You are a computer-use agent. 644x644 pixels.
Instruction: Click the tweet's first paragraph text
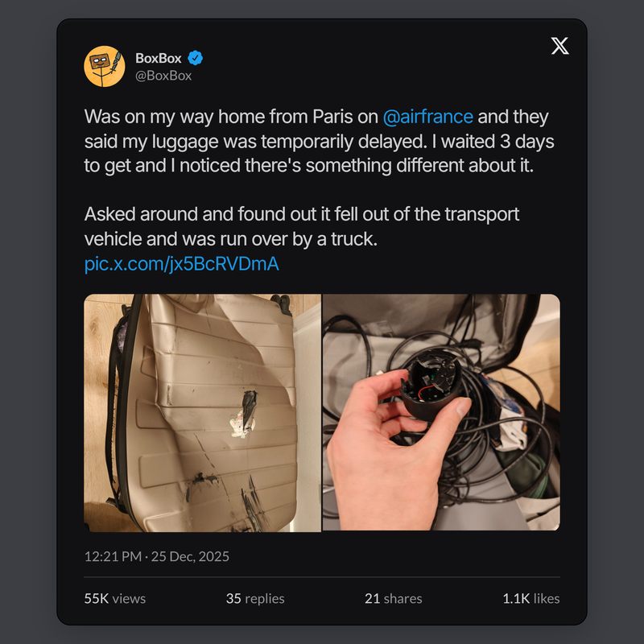tap(319, 142)
